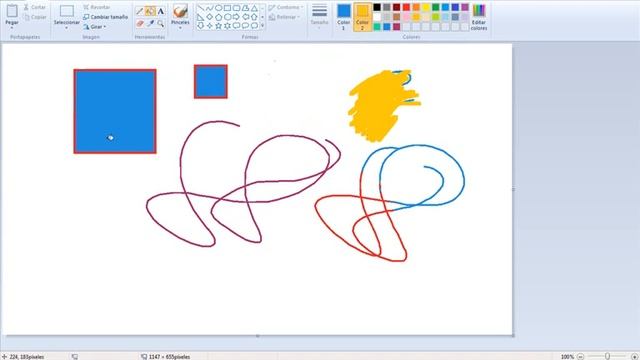
Task: Choose the polygon shape
Action: click(245, 8)
